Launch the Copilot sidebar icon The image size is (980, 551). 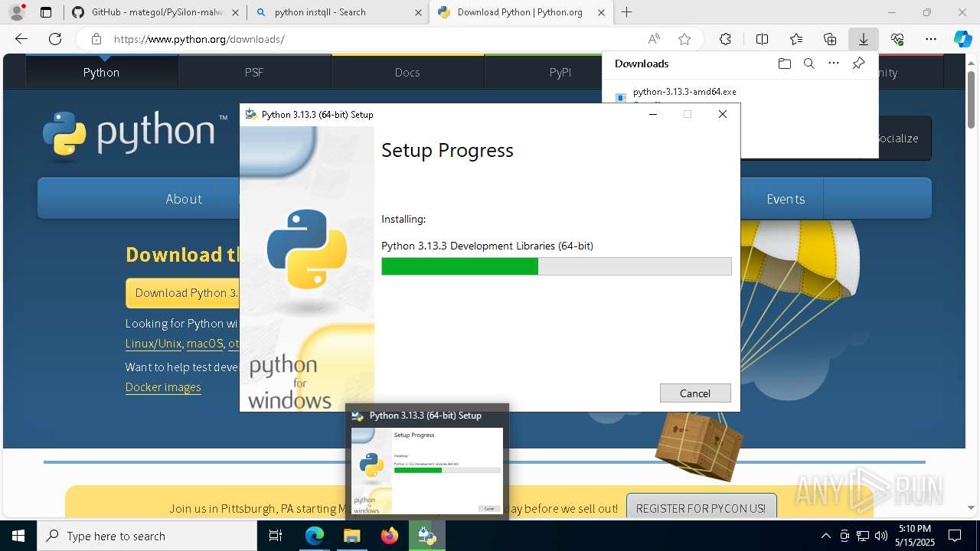pyautogui.click(x=962, y=39)
